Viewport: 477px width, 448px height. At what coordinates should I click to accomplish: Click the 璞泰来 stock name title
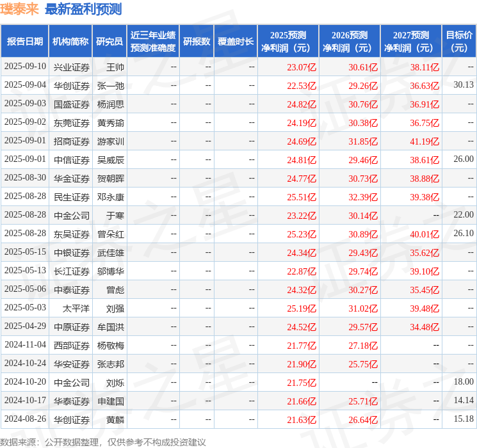click(19, 9)
